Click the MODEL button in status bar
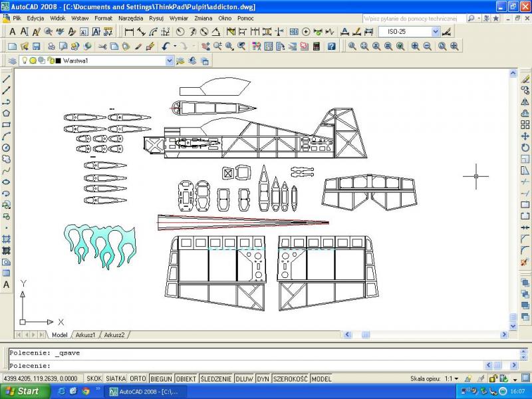532x399 pixels. [321, 378]
